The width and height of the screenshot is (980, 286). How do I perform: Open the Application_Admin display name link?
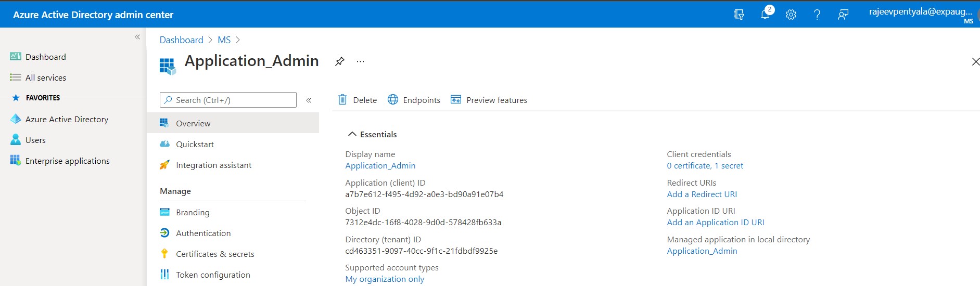[x=380, y=165]
